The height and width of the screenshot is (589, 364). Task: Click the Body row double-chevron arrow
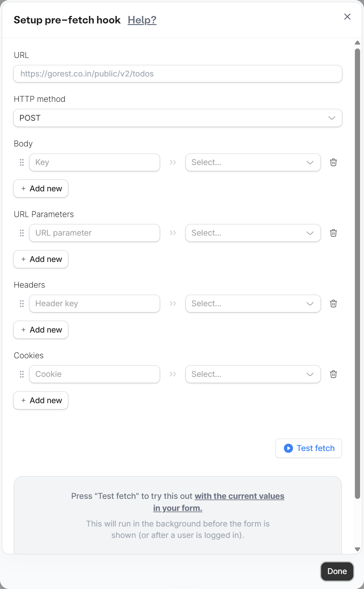[173, 162]
